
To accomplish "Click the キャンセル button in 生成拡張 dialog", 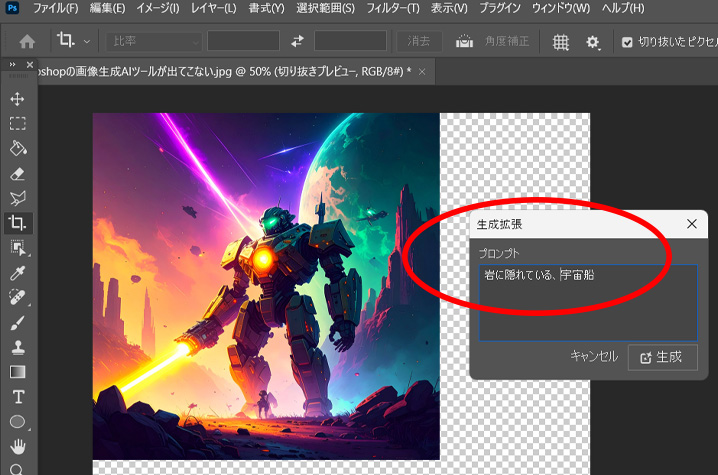I will tap(594, 356).
